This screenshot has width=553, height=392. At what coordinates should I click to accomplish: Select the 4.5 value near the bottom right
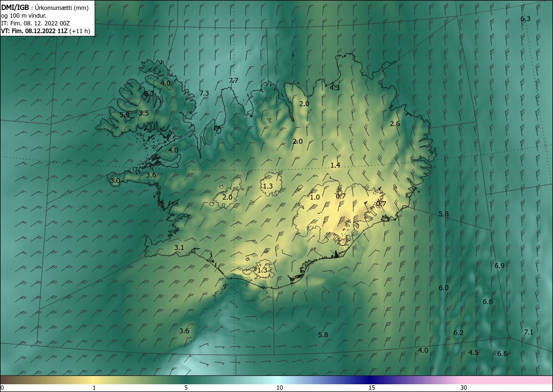point(473,353)
